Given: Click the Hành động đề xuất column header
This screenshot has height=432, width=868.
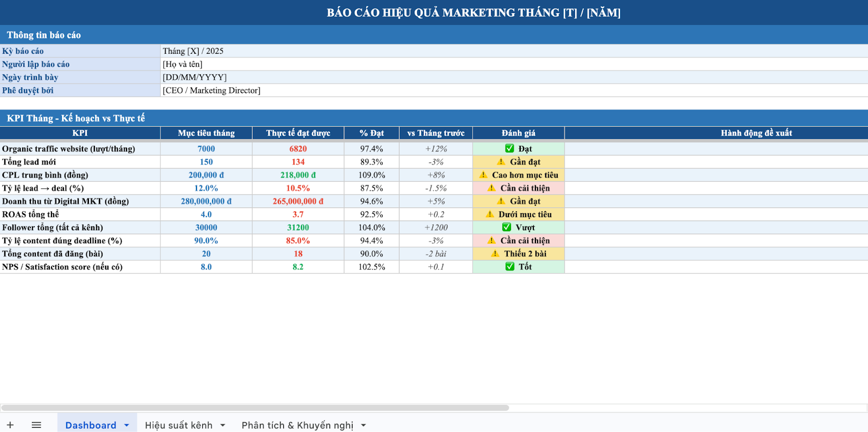Looking at the screenshot, I should click(756, 133).
